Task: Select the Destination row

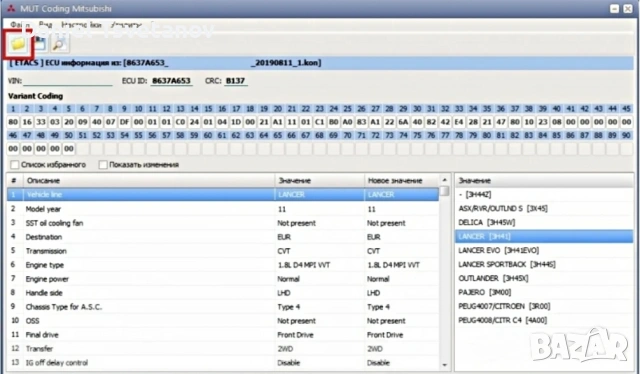Action: coord(223,237)
